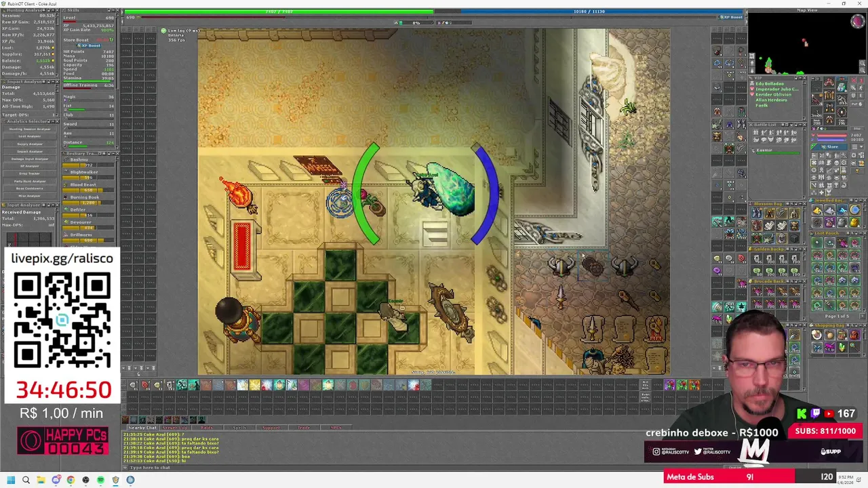
Task: Click the Blood Beast bestiary tracker entry
Action: 88,188
